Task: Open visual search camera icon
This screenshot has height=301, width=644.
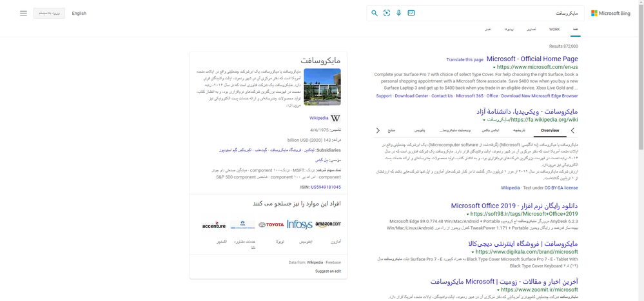Action: [387, 13]
